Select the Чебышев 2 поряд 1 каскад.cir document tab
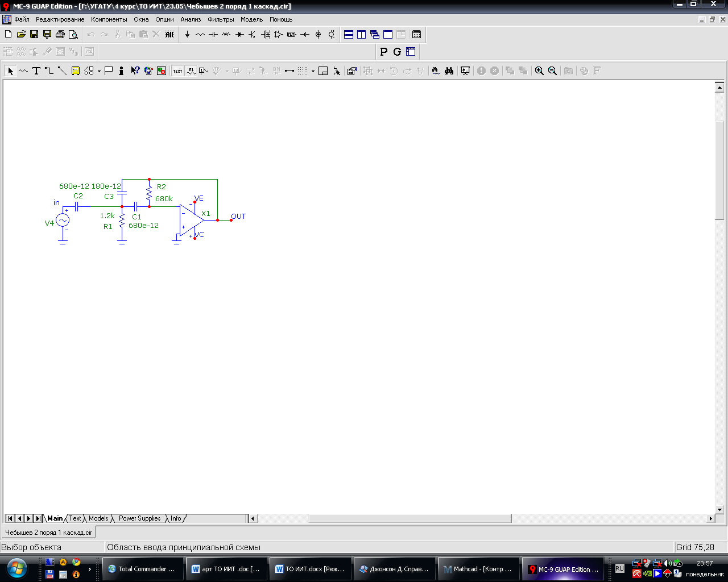 [48, 533]
